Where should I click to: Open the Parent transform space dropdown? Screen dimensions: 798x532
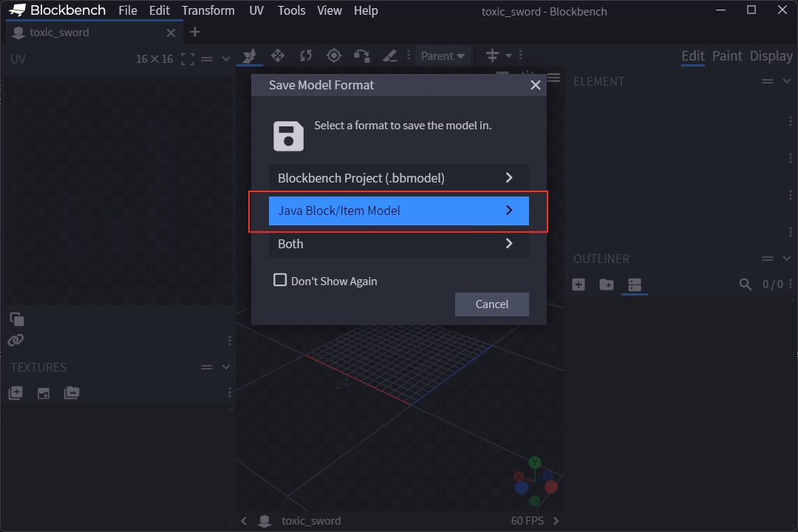click(x=443, y=55)
